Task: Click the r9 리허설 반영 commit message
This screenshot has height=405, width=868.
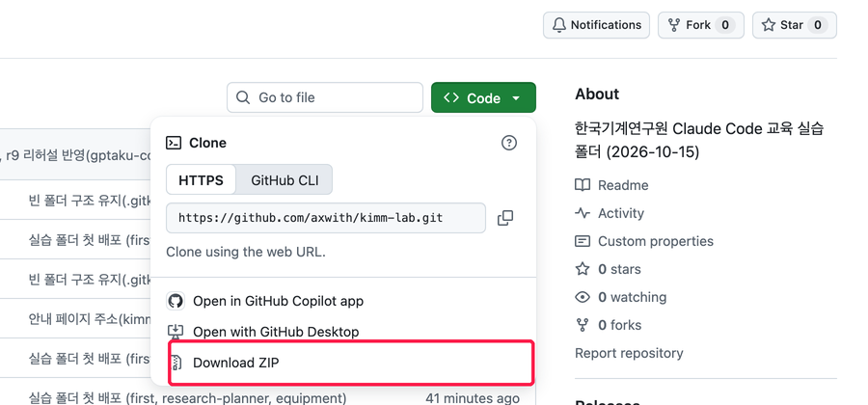Action: [77, 155]
